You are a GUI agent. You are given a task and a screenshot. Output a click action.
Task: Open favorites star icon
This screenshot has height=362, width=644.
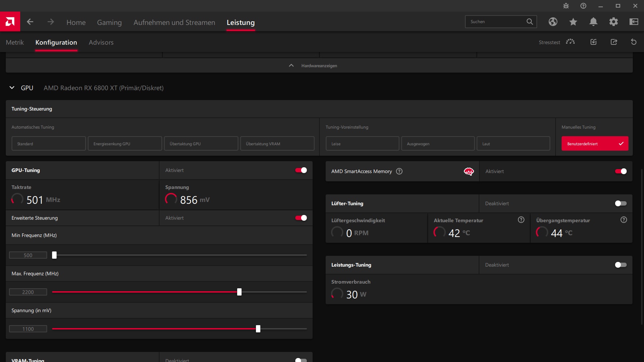(573, 22)
